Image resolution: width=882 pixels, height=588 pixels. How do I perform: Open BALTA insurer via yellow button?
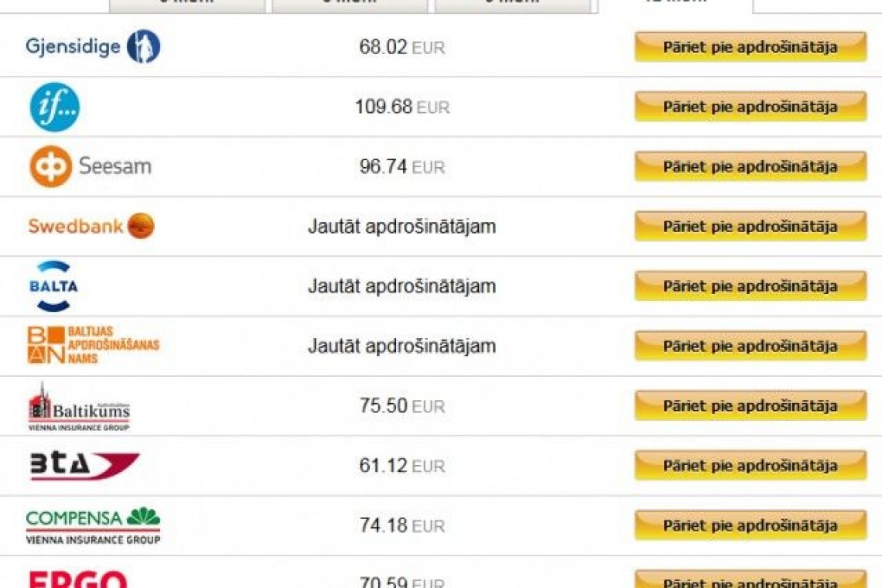(x=750, y=285)
